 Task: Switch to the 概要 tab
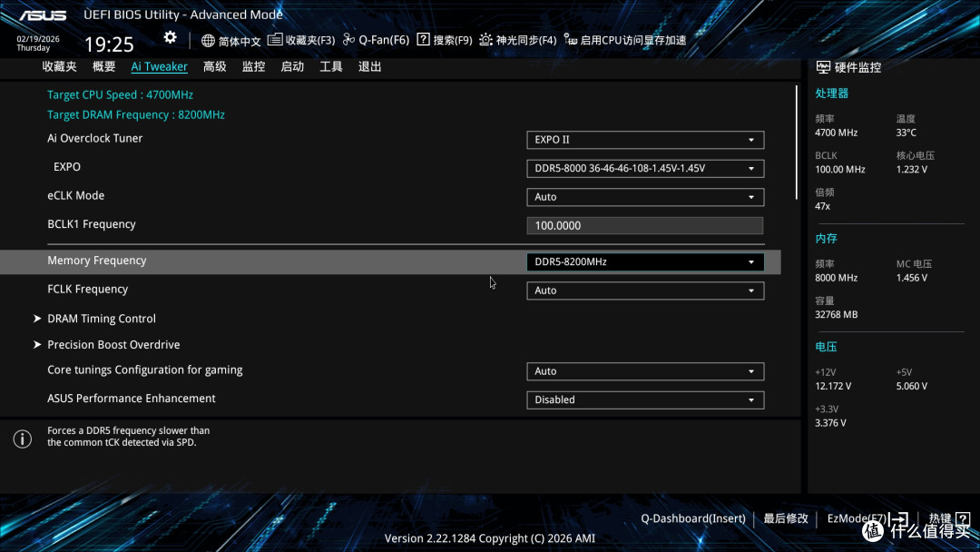(103, 66)
